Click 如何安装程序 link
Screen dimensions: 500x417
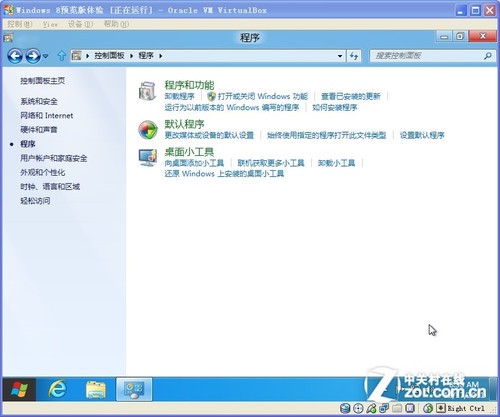[x=334, y=108]
